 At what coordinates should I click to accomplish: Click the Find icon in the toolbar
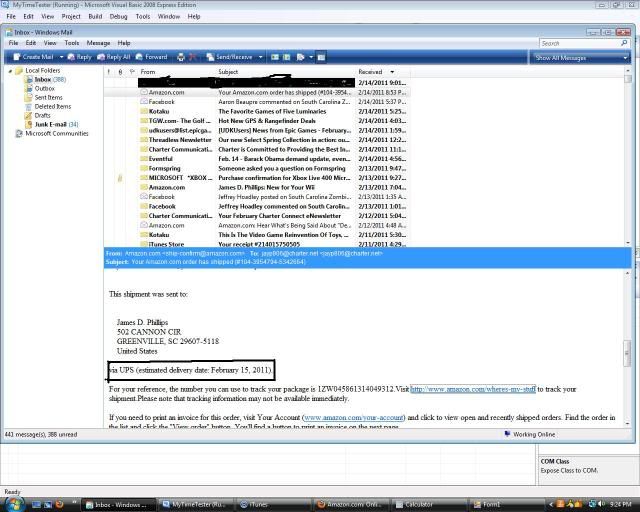301,57
